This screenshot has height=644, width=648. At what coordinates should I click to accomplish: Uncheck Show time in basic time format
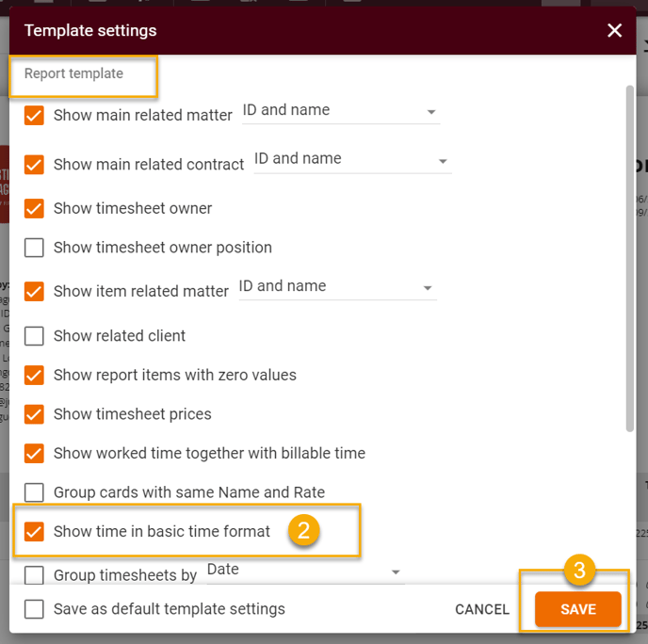[34, 531]
